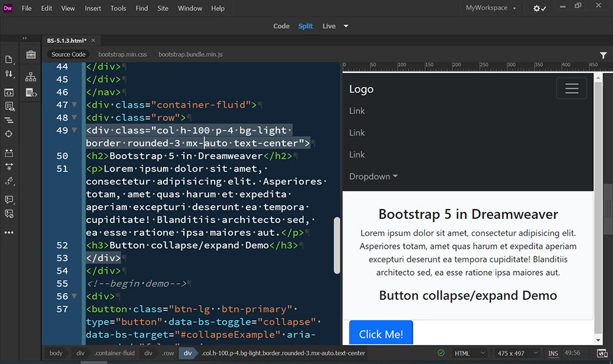Click the Live Code toolbar icon
The height and width of the screenshot is (364, 613).
coord(9,93)
